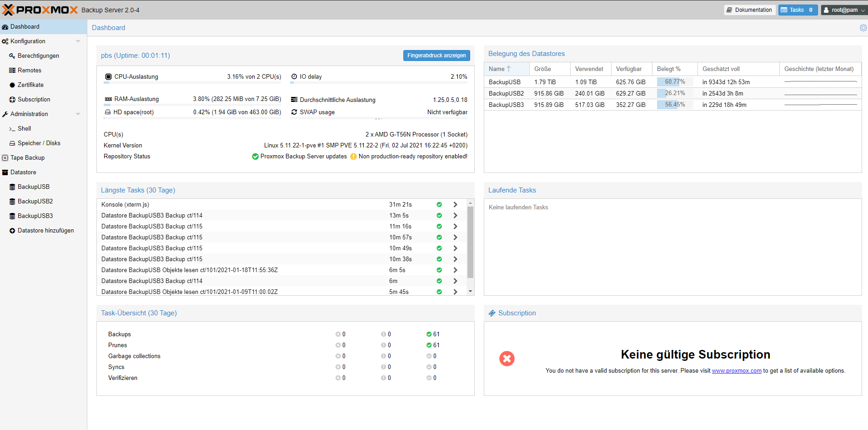Open dashboard settings gear icon
The image size is (868, 430).
863,28
